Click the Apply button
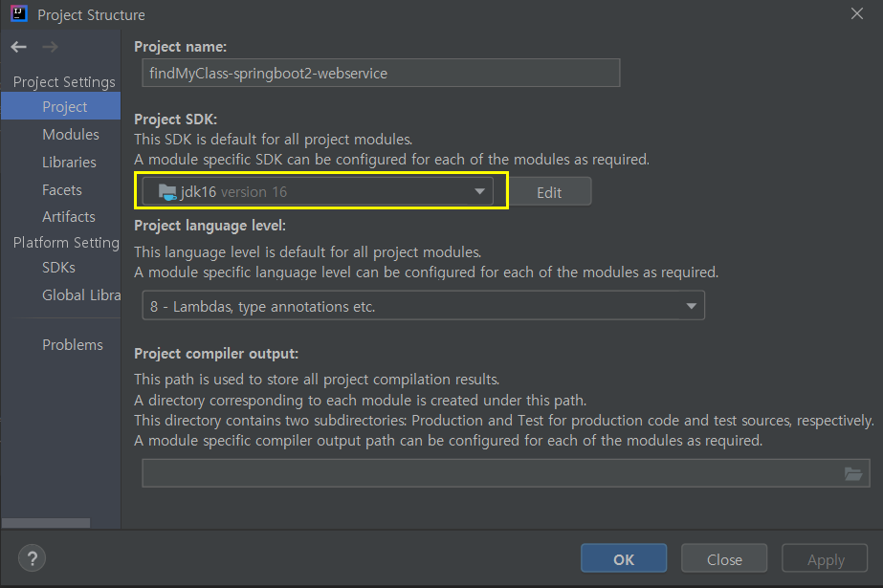The width and height of the screenshot is (883, 588). pyautogui.click(x=825, y=558)
